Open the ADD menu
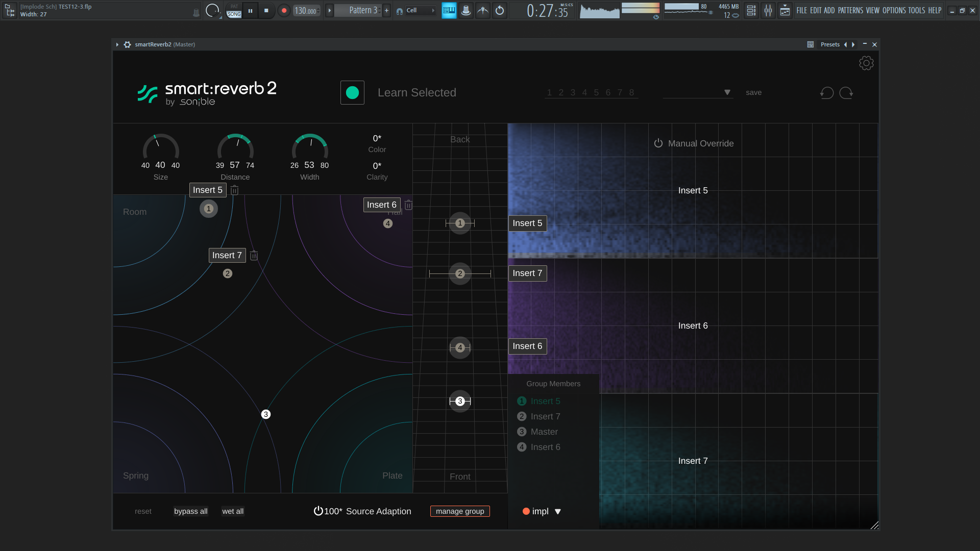The height and width of the screenshot is (551, 980). click(829, 10)
